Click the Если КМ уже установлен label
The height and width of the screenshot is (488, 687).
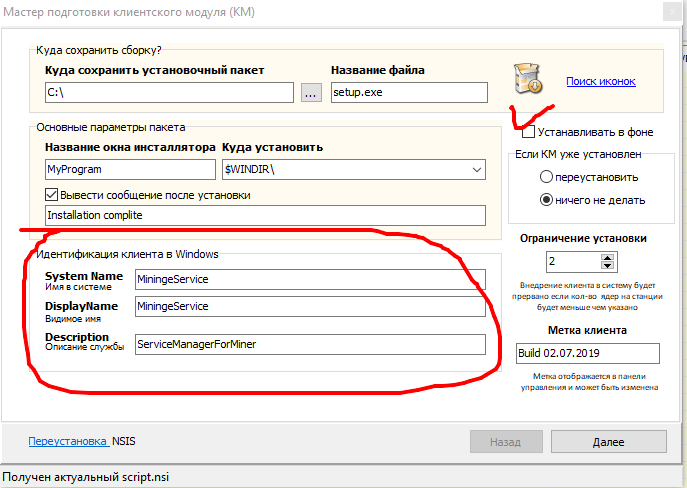[x=578, y=154]
